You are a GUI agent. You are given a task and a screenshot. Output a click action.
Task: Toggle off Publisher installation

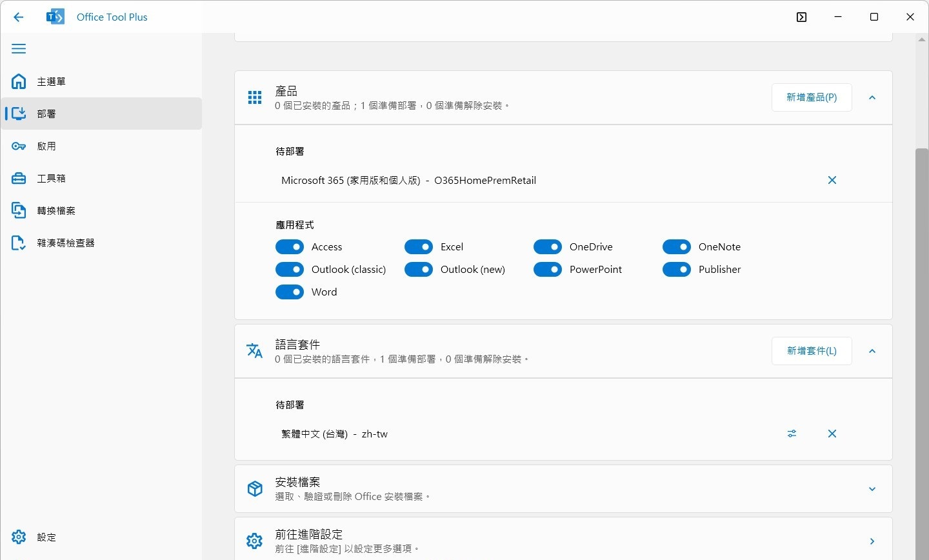677,270
